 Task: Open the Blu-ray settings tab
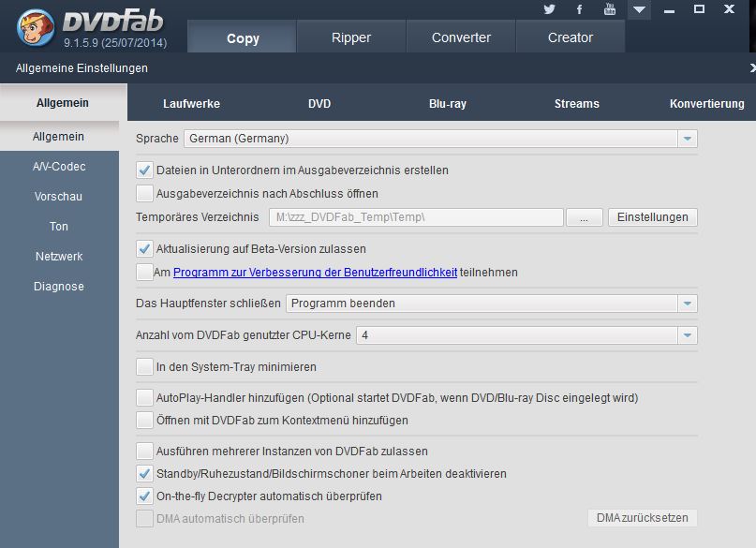tap(447, 104)
